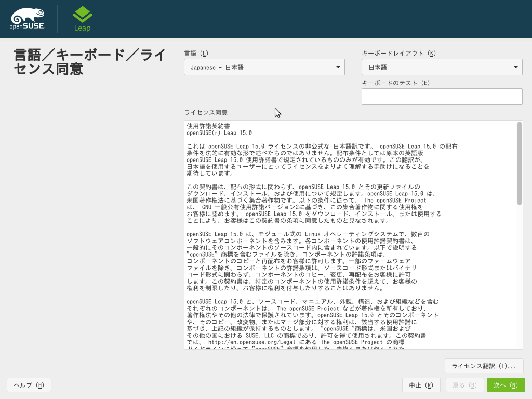Click the http://en.opensuse.org/Legal URL text
Image resolution: width=532 pixels, height=399 pixels.
[252, 342]
